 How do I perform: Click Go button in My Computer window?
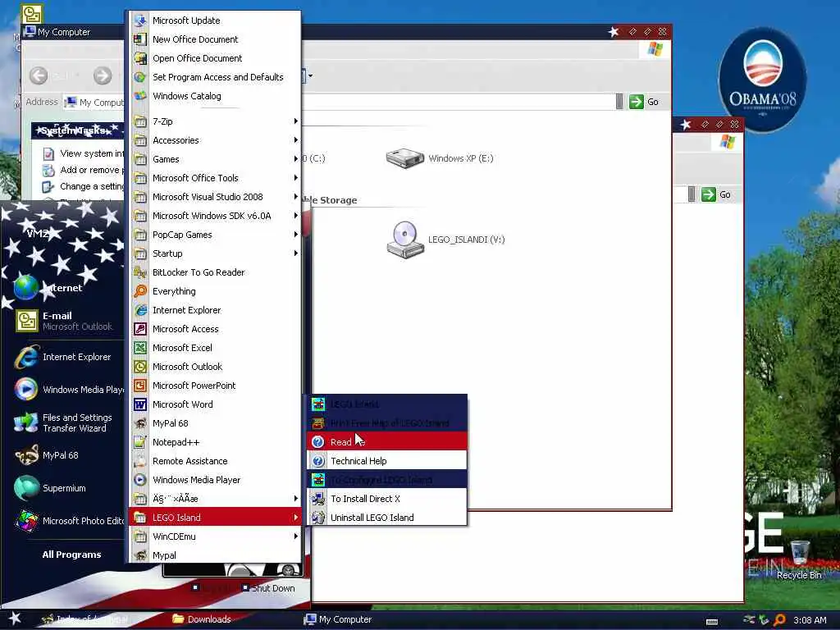pyautogui.click(x=644, y=102)
